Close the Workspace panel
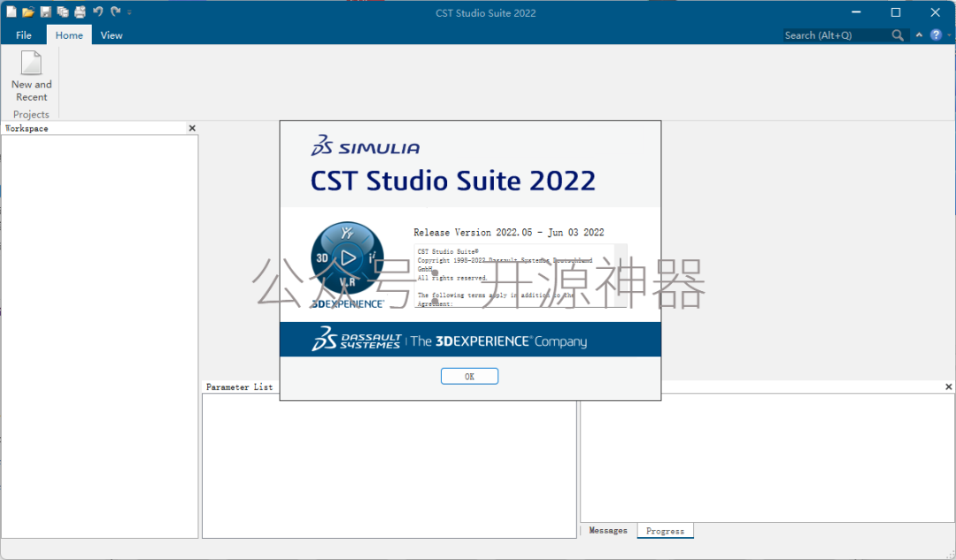Image resolution: width=956 pixels, height=560 pixels. pos(192,128)
